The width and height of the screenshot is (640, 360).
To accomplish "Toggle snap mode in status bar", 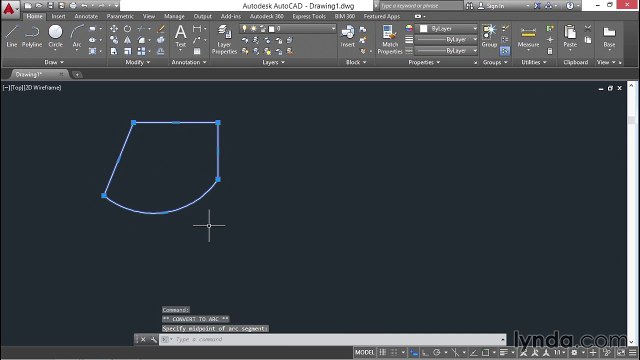I will point(394,352).
